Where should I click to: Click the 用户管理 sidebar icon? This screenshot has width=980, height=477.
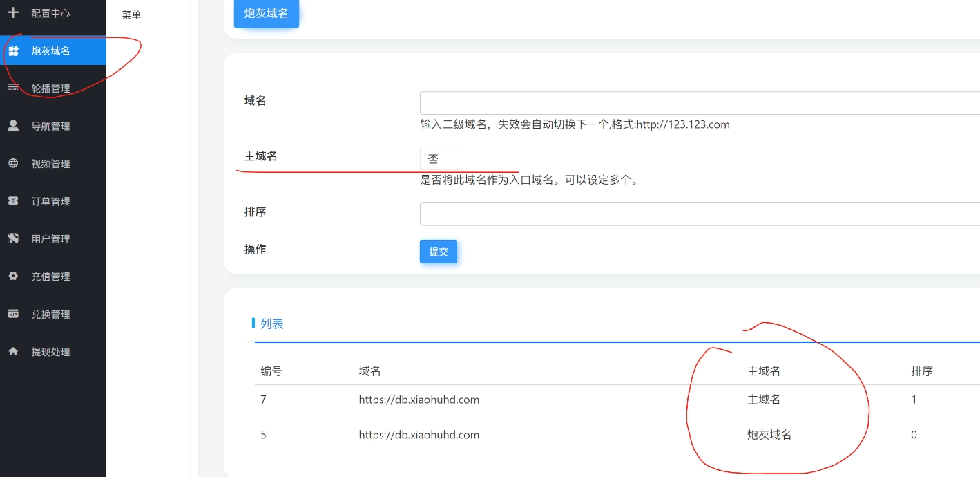coord(13,238)
